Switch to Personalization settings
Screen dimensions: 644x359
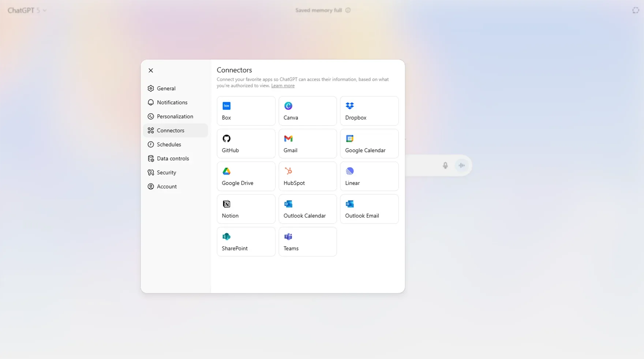[x=175, y=116]
